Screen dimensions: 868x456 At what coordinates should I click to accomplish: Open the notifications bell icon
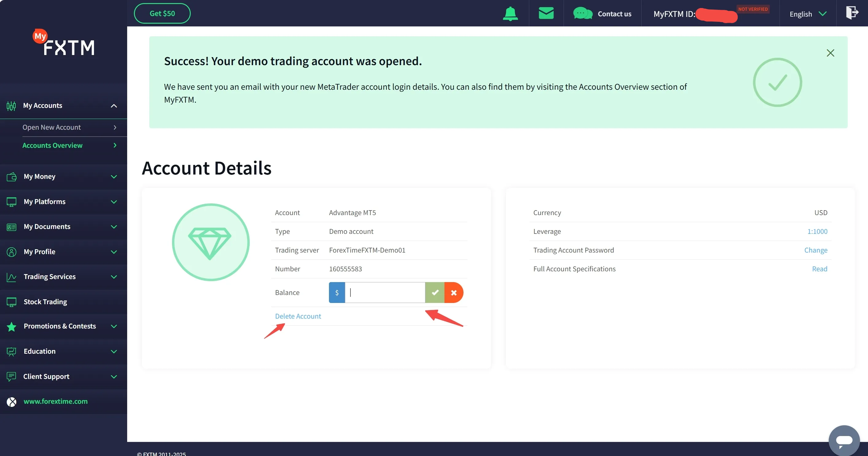coord(510,14)
